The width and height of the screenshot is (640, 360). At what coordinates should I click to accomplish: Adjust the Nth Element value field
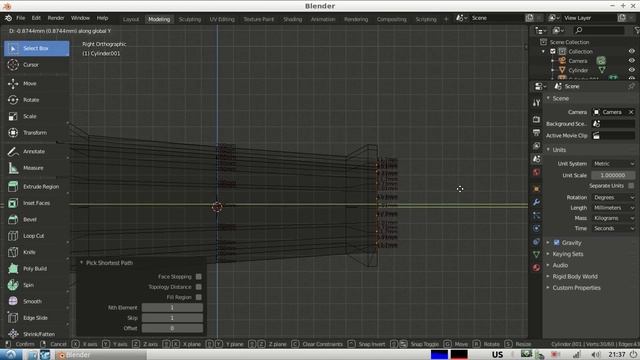point(172,308)
